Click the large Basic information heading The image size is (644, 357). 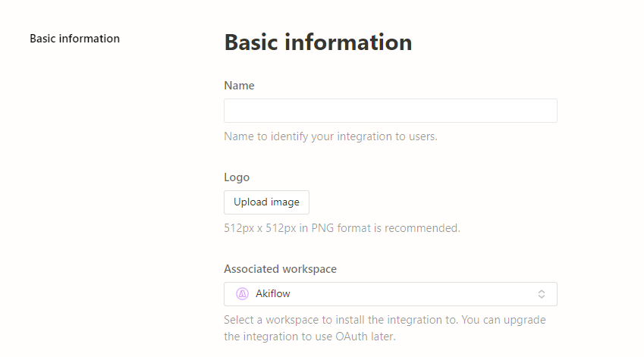pyautogui.click(x=318, y=42)
